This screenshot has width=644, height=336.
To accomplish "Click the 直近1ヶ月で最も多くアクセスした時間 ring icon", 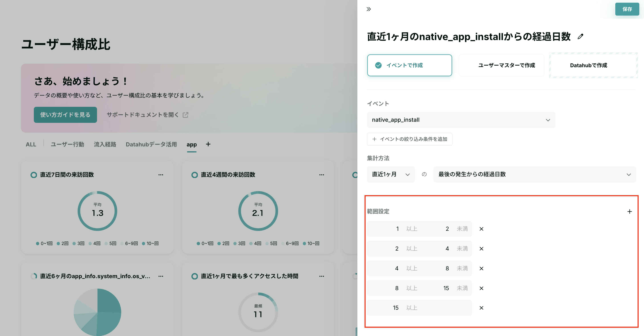I will pos(194,276).
